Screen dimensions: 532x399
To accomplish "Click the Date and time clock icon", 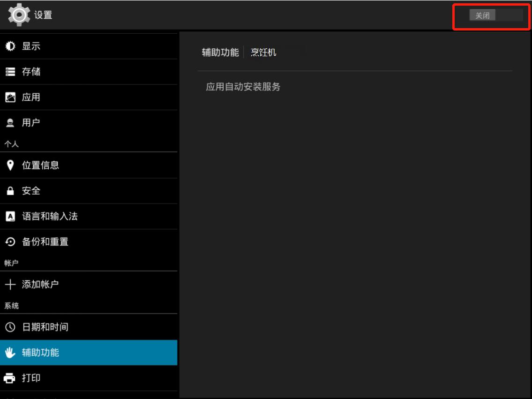I will pos(10,327).
